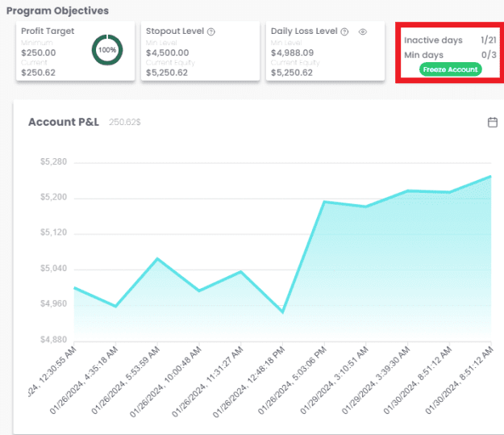Click the $5,120 y-axis label
The height and width of the screenshot is (435, 504).
tap(53, 232)
